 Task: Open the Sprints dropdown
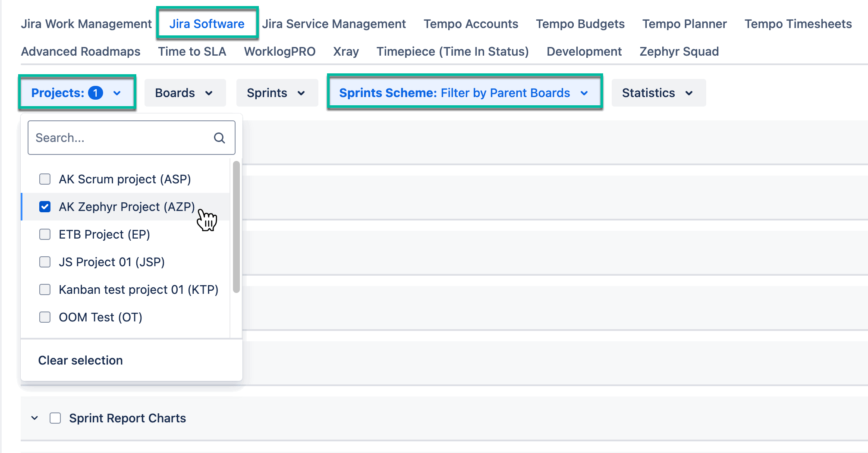pyautogui.click(x=277, y=92)
